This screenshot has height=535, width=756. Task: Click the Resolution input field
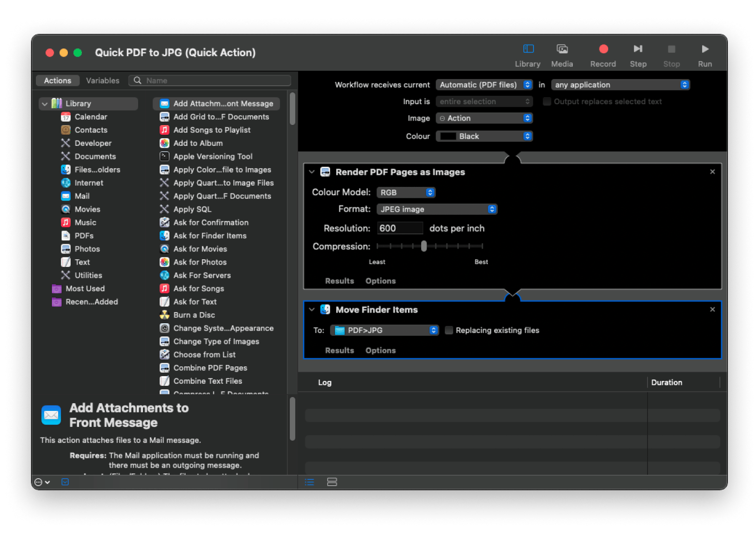coord(400,228)
